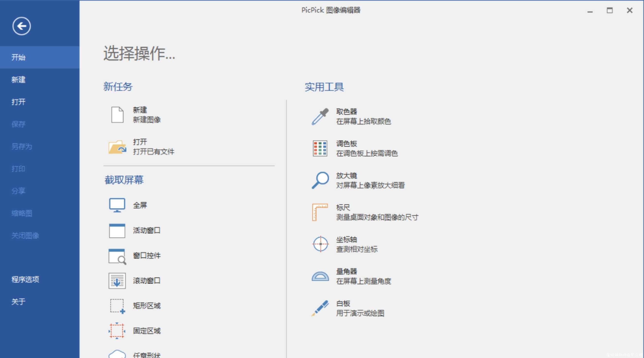Click the Color Palette (调色板) grid icon

click(x=320, y=148)
